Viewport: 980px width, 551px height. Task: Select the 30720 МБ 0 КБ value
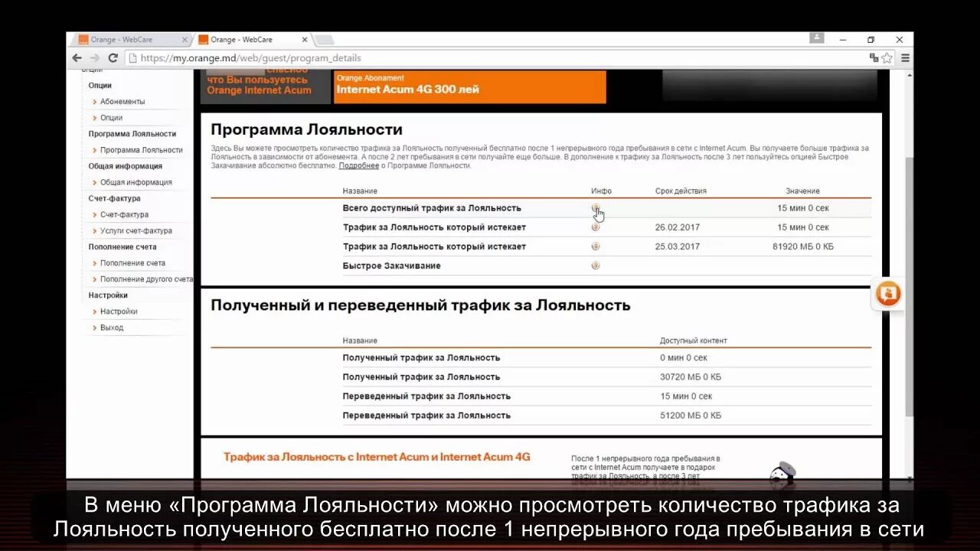pos(691,377)
